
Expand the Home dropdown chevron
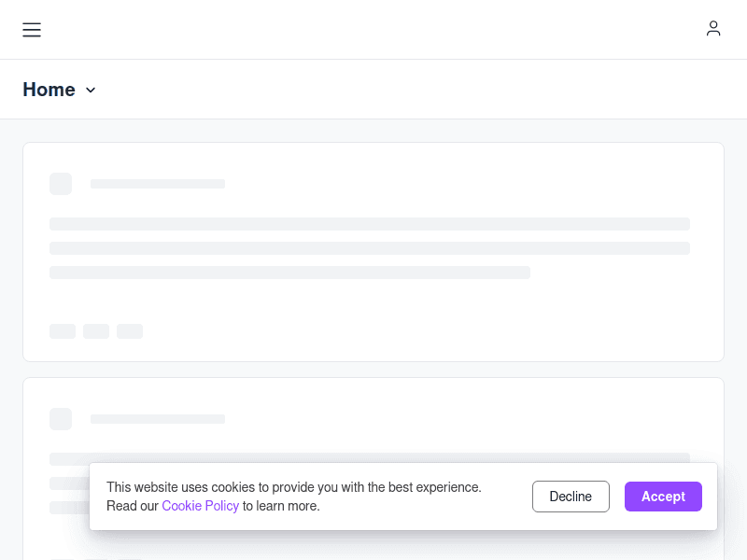[91, 91]
